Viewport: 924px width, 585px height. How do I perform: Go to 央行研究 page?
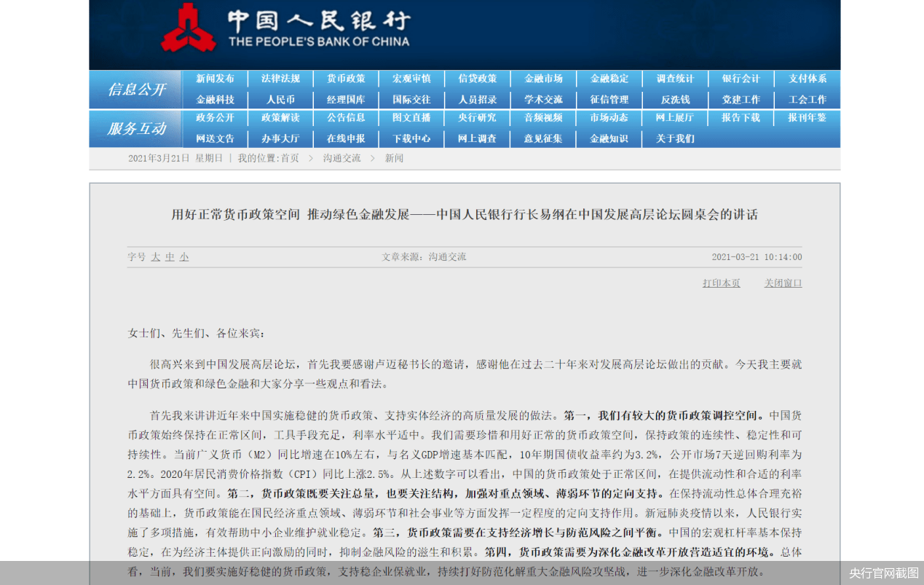click(x=477, y=117)
